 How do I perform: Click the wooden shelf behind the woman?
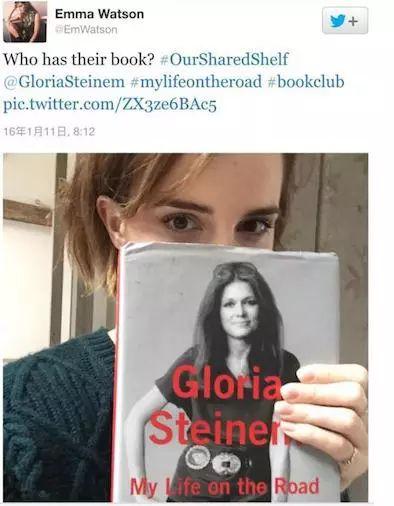click(x=28, y=213)
